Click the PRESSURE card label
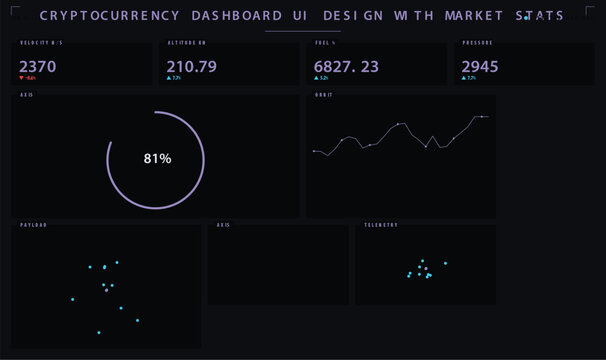This screenshot has width=606, height=360. (478, 43)
